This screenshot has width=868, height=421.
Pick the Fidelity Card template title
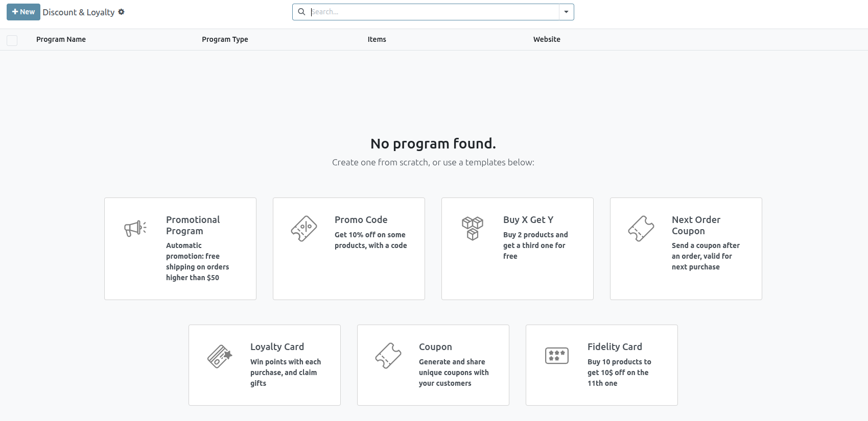(614, 346)
